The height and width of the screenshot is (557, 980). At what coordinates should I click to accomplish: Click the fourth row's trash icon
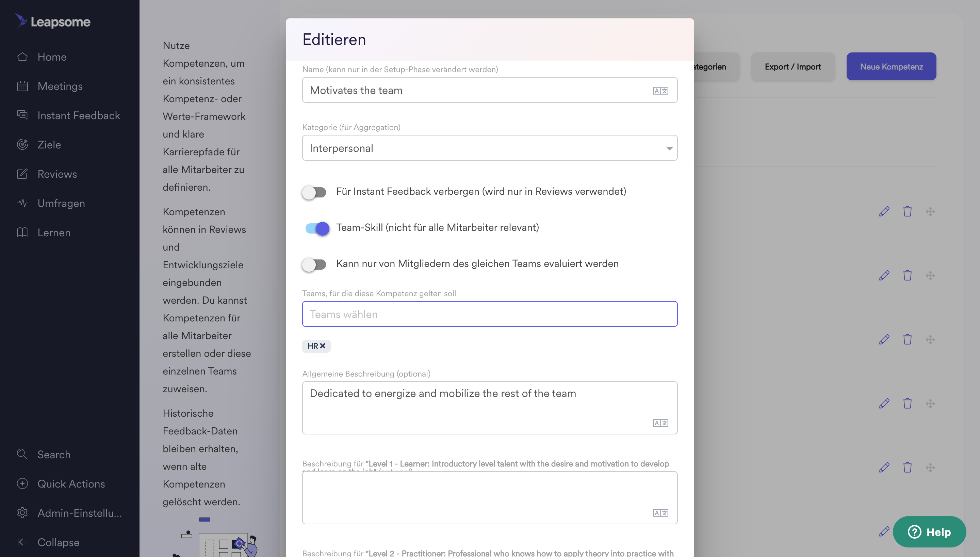point(908,403)
